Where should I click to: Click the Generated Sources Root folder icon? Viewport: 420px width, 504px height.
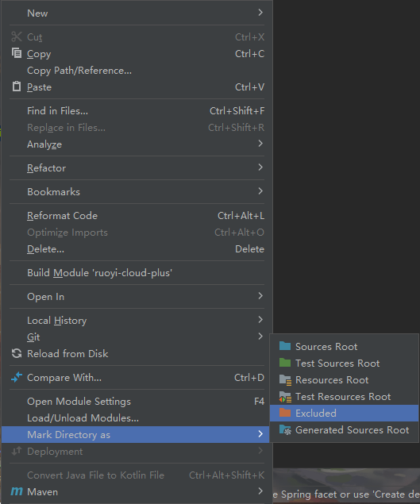285,429
